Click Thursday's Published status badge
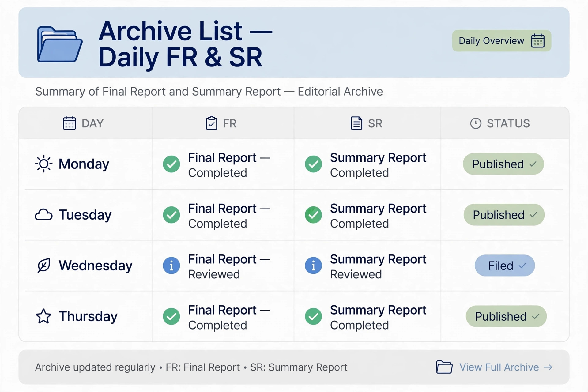This screenshot has width=588, height=392. [x=506, y=316]
